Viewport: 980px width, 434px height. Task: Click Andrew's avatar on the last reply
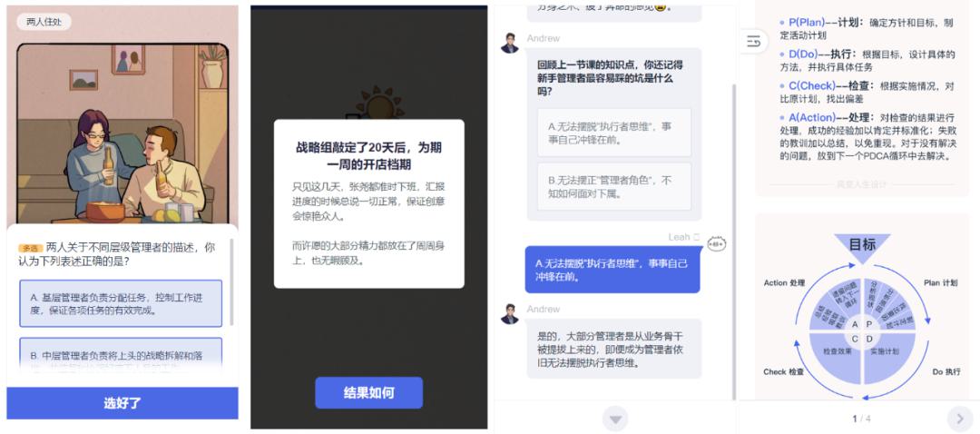click(509, 314)
